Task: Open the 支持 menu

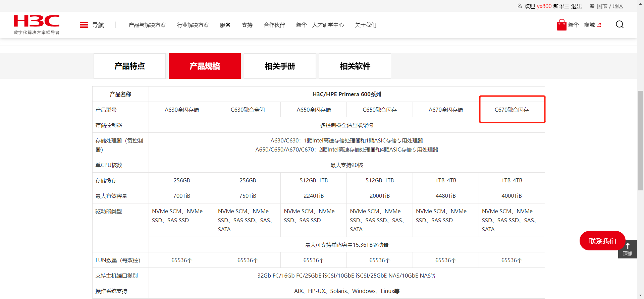Action: pyautogui.click(x=247, y=25)
